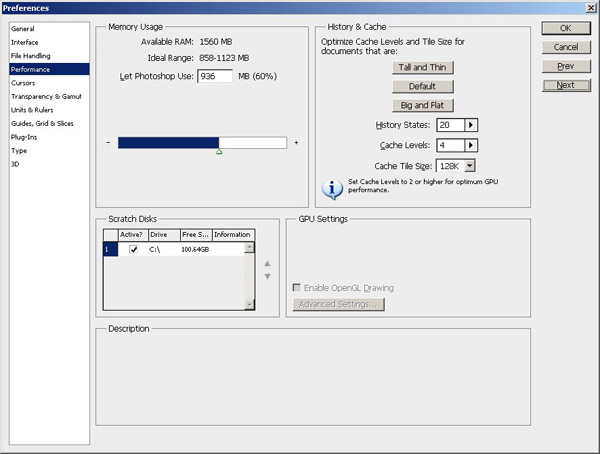Choose Tall and Thin cache preset
This screenshot has width=600, height=454.
coord(422,67)
